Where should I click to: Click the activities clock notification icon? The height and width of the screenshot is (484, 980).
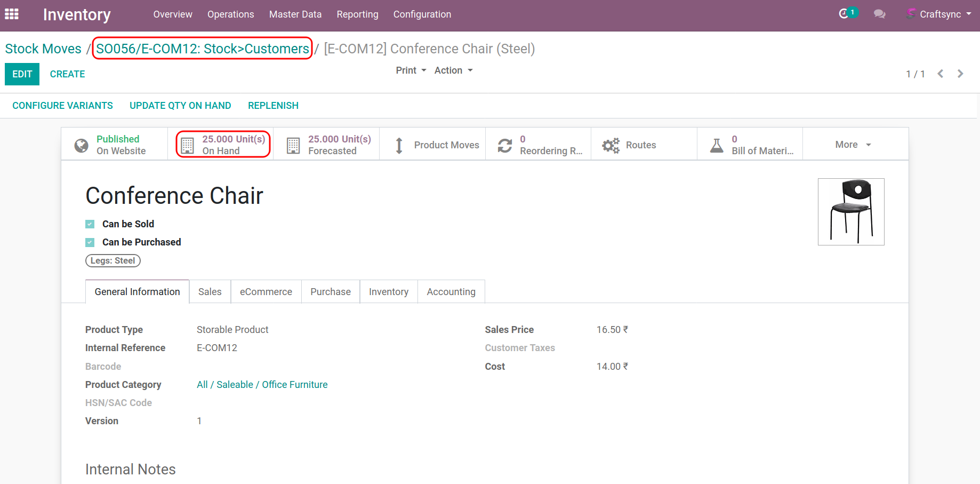[844, 14]
